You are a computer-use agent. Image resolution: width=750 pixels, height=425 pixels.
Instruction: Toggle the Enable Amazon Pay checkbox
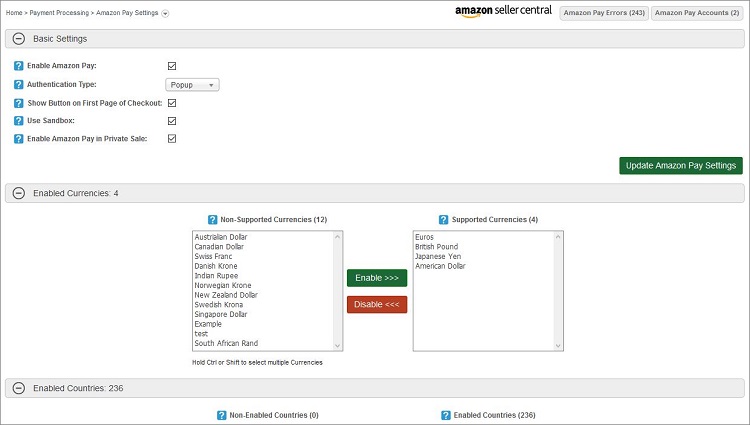(172, 66)
